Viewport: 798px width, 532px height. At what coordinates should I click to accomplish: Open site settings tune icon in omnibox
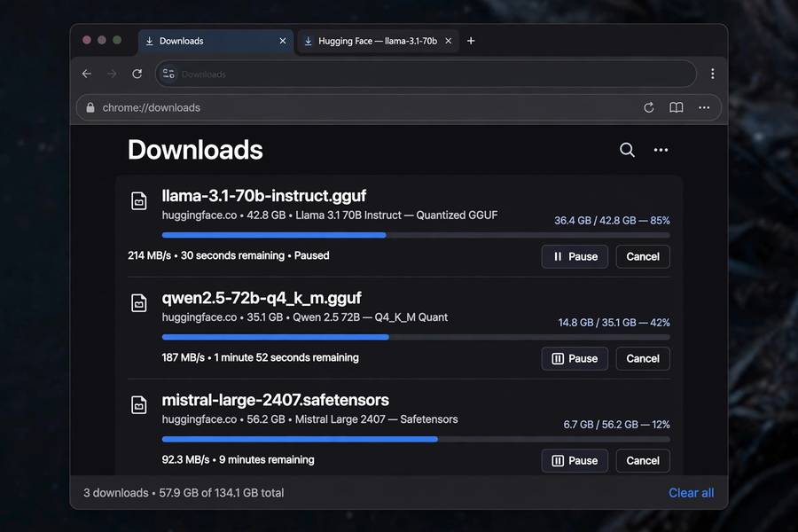coord(168,74)
